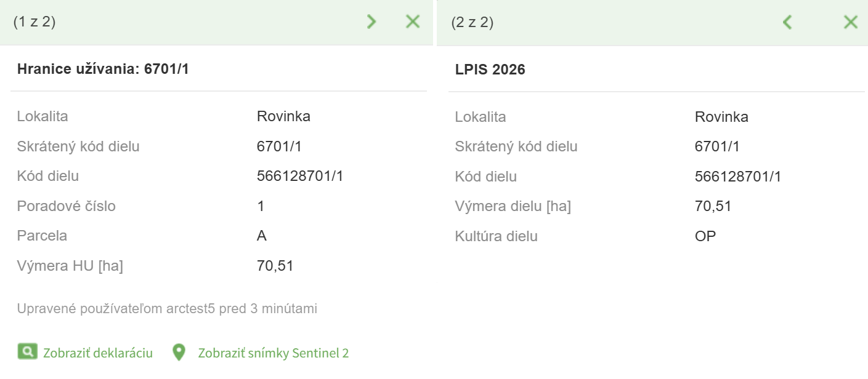
Task: Go back to previous result from 2 z 2
Action: [787, 23]
